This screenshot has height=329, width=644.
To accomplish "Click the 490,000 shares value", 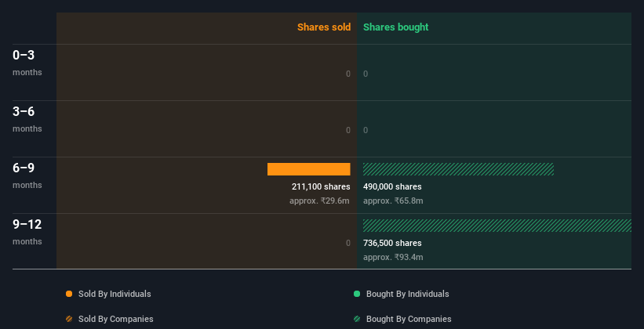I will pyautogui.click(x=392, y=186).
